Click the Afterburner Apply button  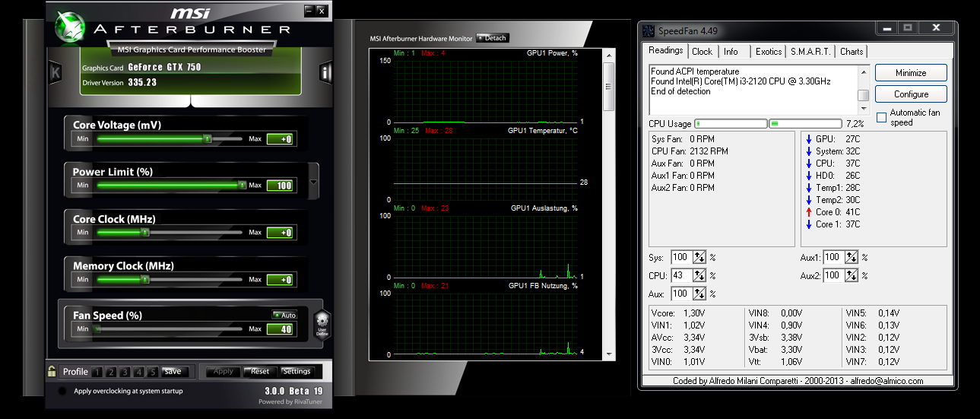[x=224, y=372]
